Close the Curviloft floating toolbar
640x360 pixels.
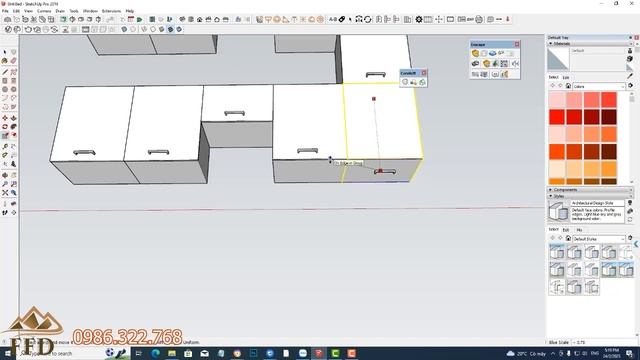click(x=424, y=73)
